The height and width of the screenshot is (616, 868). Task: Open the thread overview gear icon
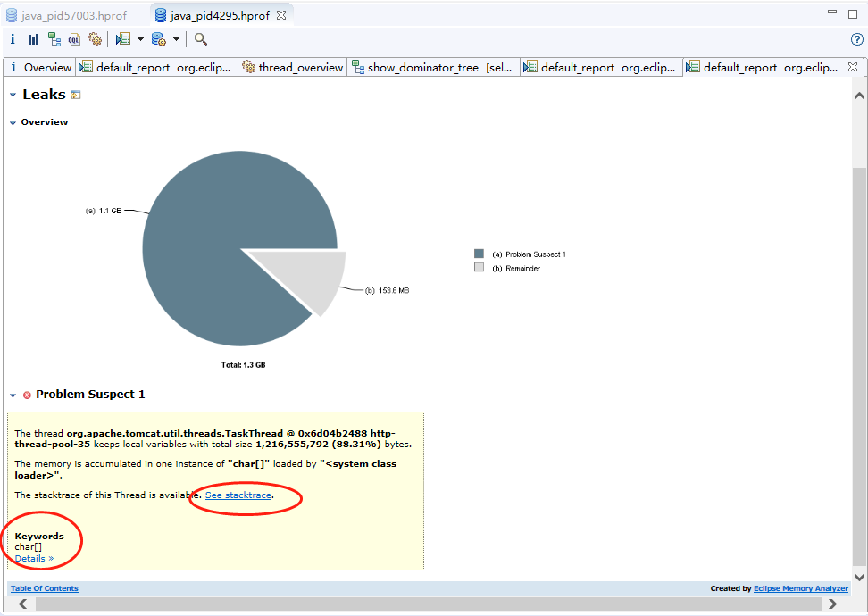point(96,39)
